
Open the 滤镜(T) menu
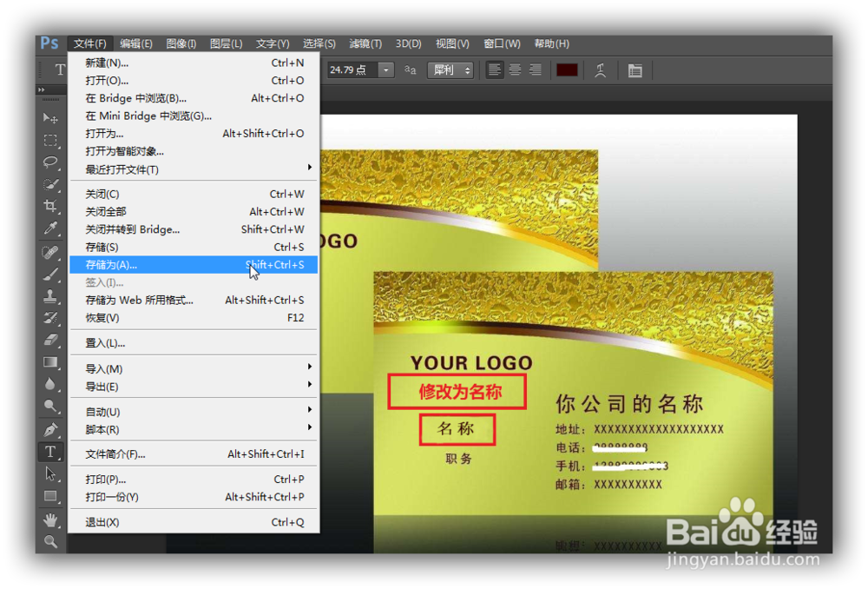click(365, 43)
